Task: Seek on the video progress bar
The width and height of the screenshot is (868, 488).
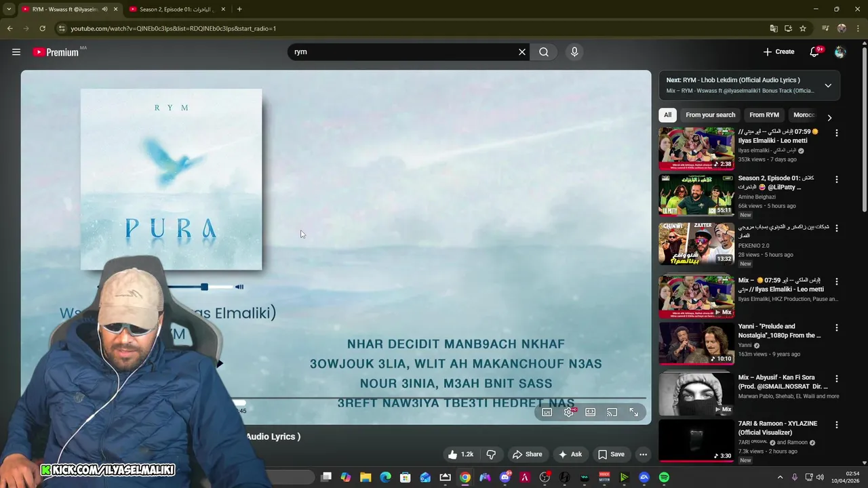Action: [336, 399]
